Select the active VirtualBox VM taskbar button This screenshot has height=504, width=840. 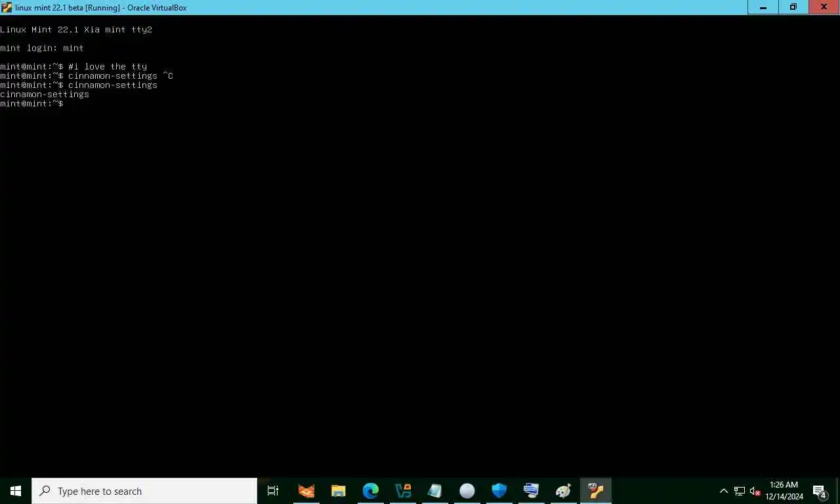tap(596, 491)
